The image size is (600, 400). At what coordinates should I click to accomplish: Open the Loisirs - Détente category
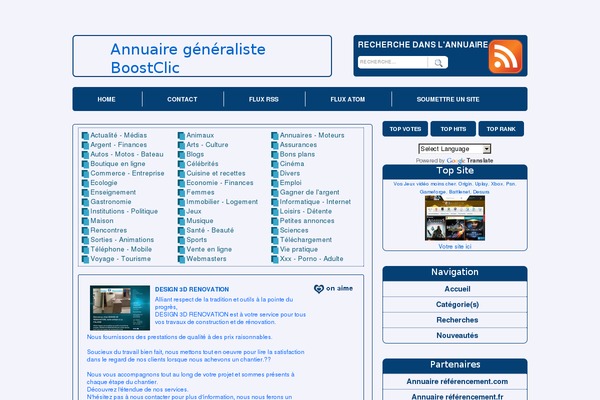[305, 211]
